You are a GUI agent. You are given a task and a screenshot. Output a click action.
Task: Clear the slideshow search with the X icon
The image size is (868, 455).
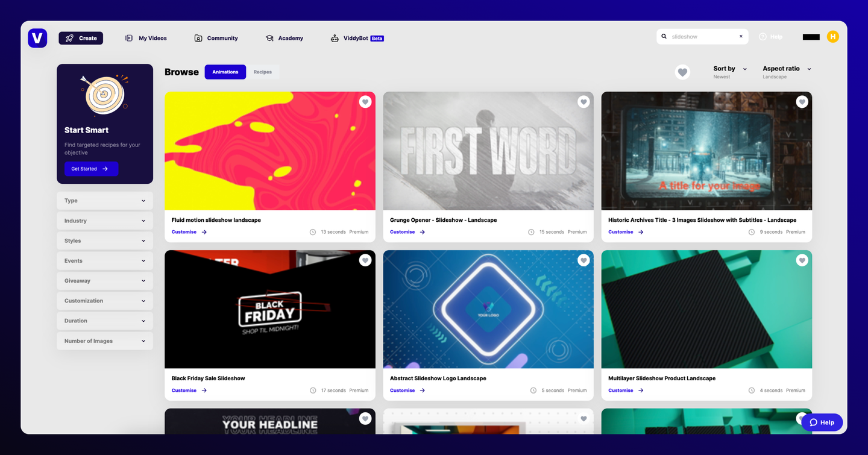tap(741, 37)
